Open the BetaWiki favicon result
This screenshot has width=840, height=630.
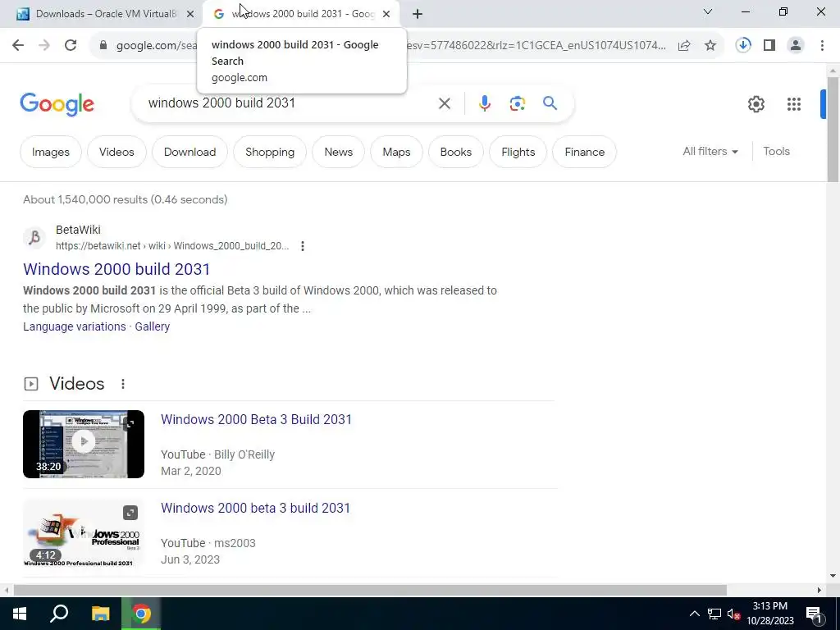coord(34,237)
